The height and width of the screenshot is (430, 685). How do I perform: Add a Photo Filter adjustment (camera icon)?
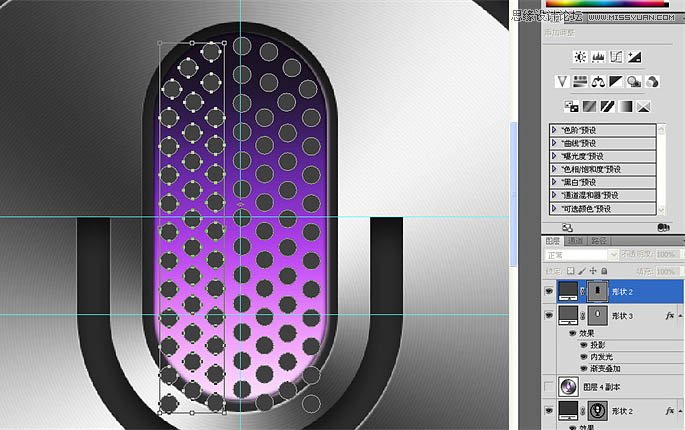[634, 81]
